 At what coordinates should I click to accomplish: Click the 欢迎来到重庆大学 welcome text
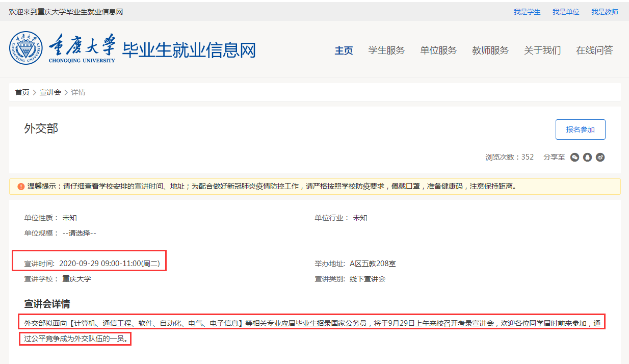tap(66, 12)
